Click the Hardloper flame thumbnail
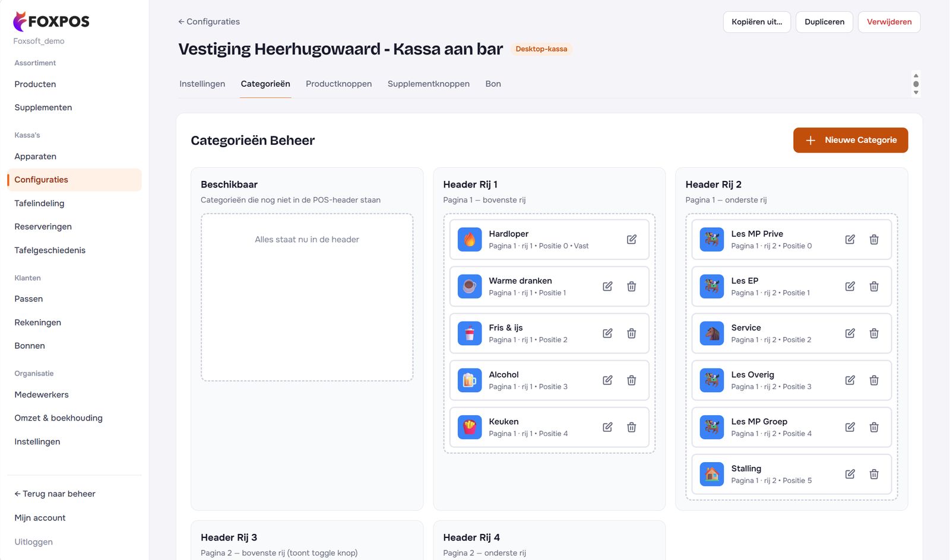Screen dimensions: 950x560 point(470,240)
